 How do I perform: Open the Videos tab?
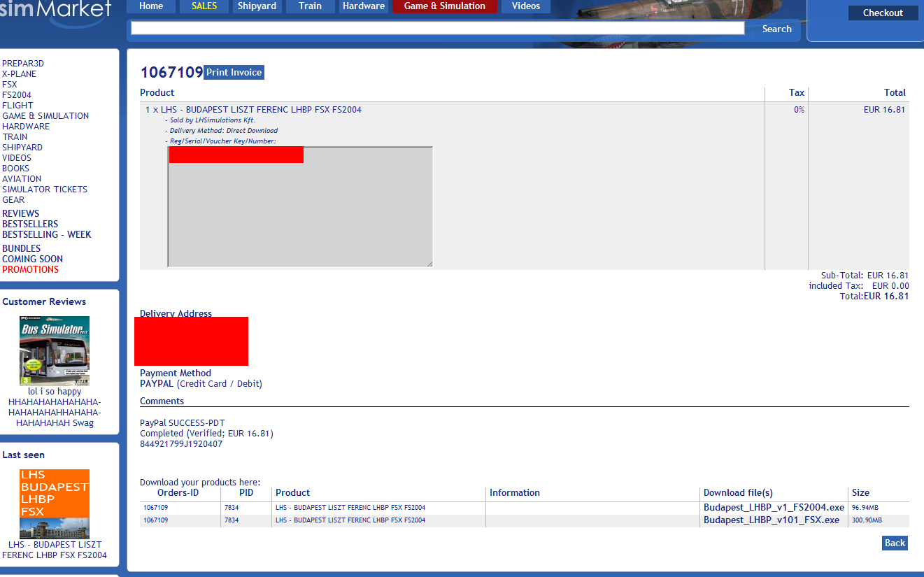526,6
